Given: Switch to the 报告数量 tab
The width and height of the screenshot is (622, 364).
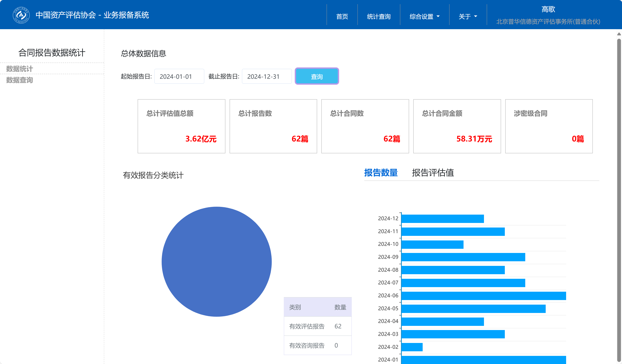Looking at the screenshot, I should 381,173.
